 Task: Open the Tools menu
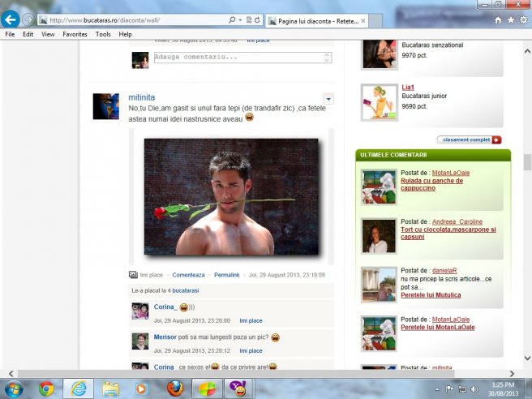click(x=103, y=34)
